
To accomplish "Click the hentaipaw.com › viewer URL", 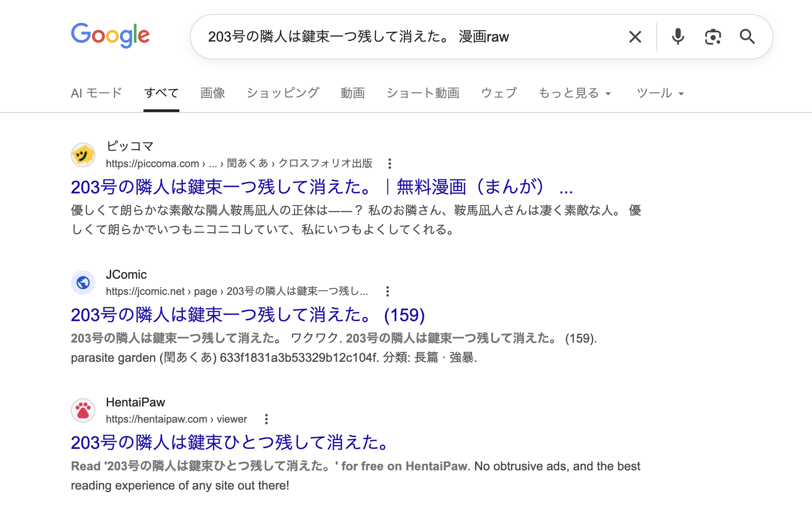I will click(176, 419).
